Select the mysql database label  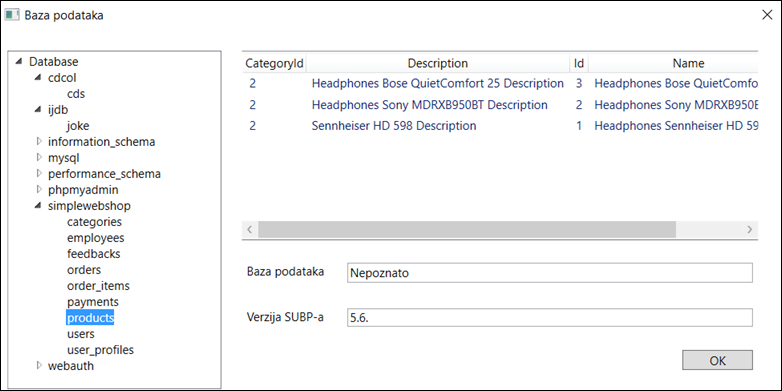click(x=63, y=158)
